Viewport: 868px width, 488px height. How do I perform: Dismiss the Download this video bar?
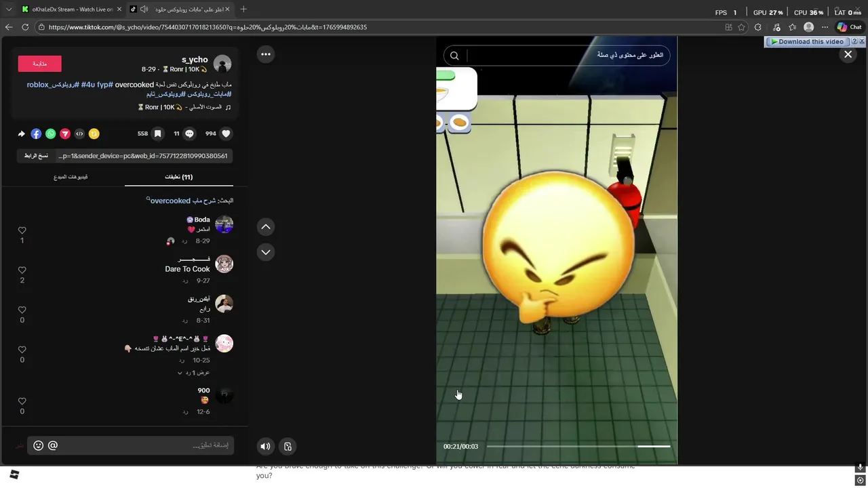862,42
